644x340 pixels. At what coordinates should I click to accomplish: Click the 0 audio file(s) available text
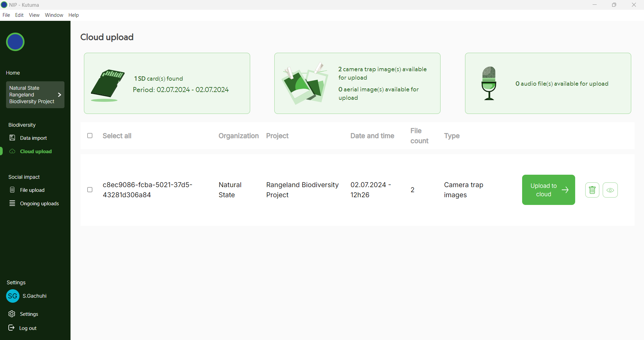562,84
